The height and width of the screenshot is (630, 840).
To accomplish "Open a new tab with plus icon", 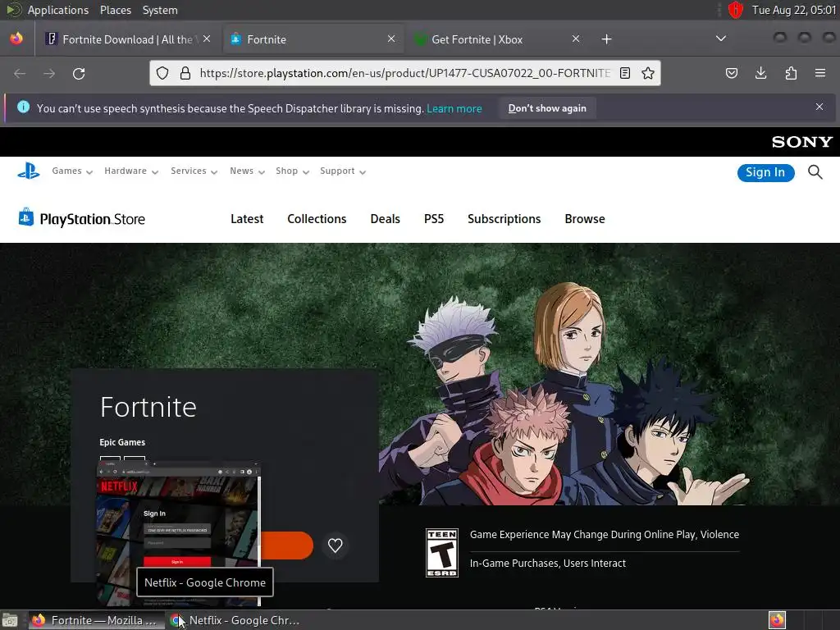I will tap(606, 39).
